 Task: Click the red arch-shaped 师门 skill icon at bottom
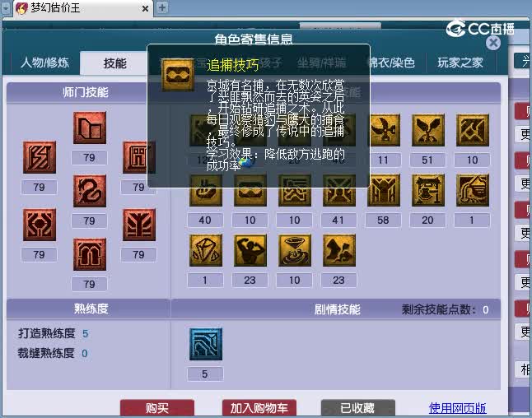[90, 254]
